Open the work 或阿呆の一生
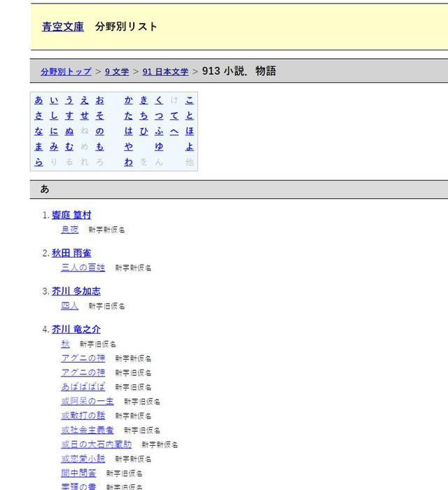This screenshot has height=490, width=448. click(87, 402)
